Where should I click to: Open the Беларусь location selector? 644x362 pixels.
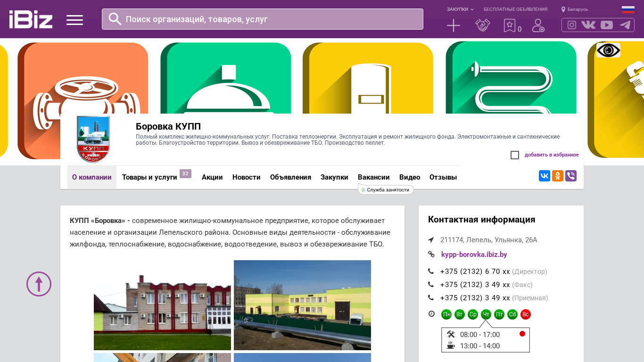(575, 9)
